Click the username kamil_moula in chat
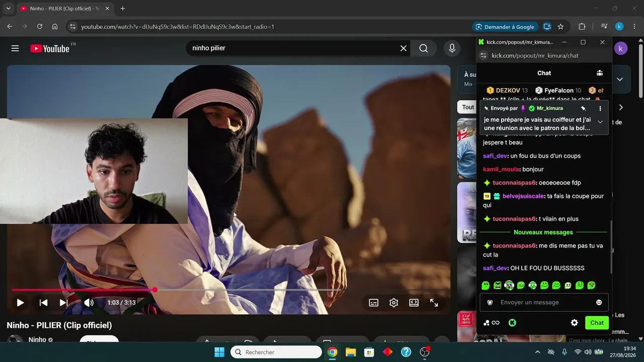This screenshot has height=362, width=644. point(501,169)
